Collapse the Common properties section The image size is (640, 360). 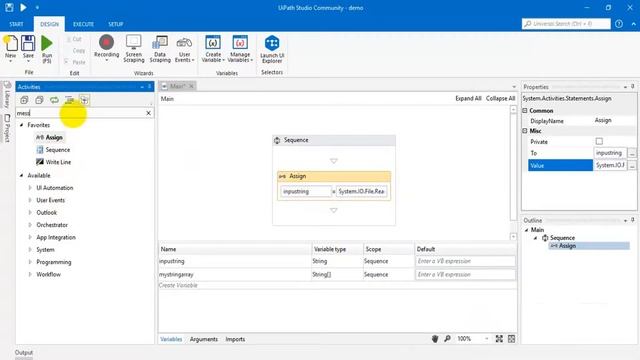(x=525, y=111)
